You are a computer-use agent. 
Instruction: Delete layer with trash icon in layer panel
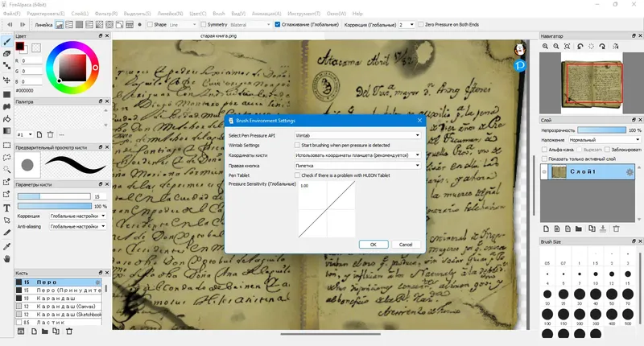pyautogui.click(x=616, y=229)
